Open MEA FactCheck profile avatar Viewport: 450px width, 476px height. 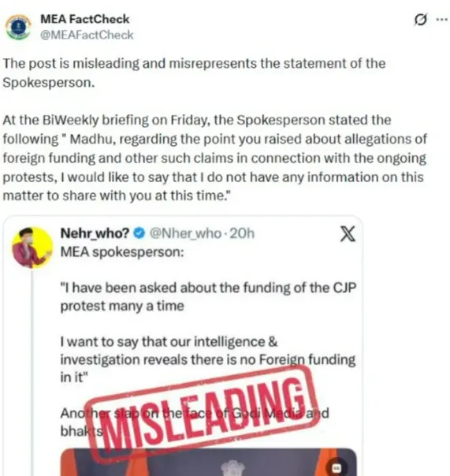click(x=18, y=28)
